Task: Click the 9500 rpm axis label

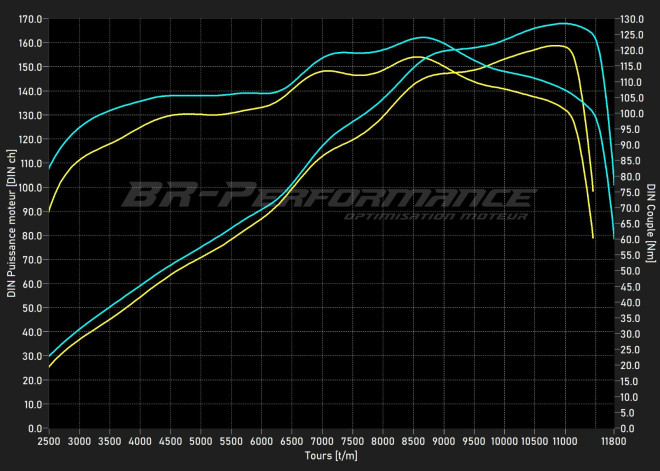Action: click(x=474, y=440)
